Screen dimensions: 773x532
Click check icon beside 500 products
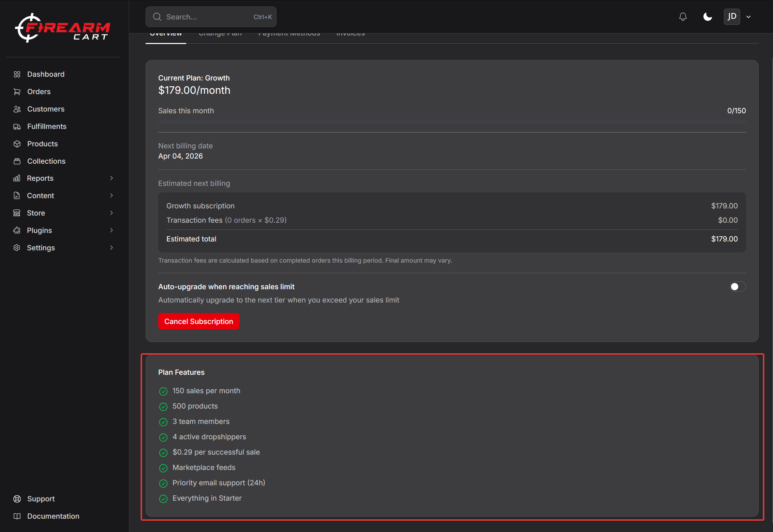[x=163, y=407]
